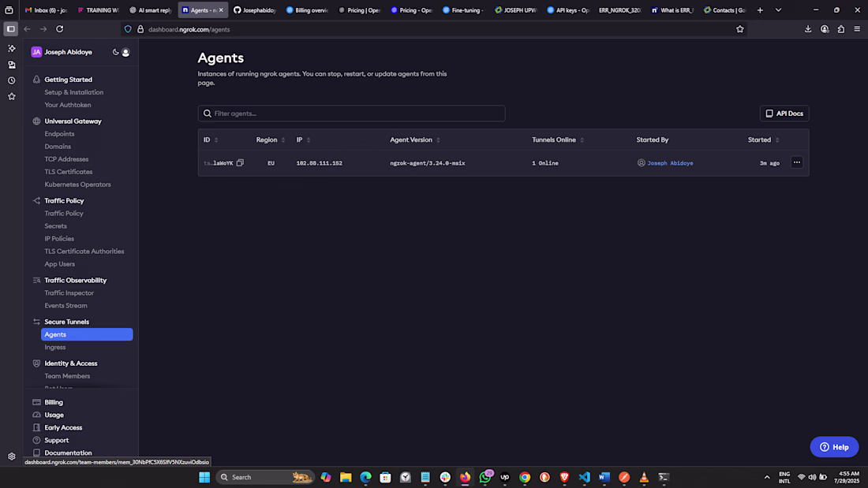Open IP Policies page
Image resolution: width=868 pixels, height=488 pixels.
click(x=59, y=239)
